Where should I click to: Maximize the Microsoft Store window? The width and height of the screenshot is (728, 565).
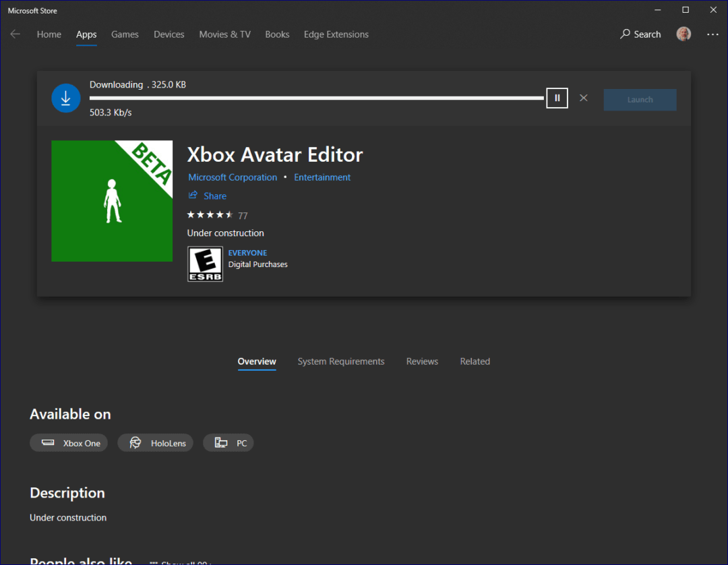tap(686, 9)
